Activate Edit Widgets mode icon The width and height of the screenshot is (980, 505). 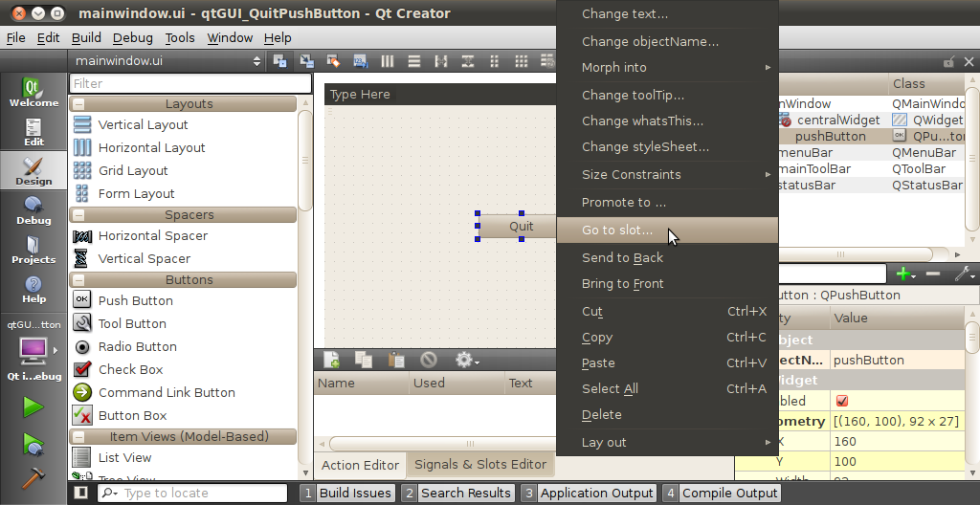(x=279, y=60)
